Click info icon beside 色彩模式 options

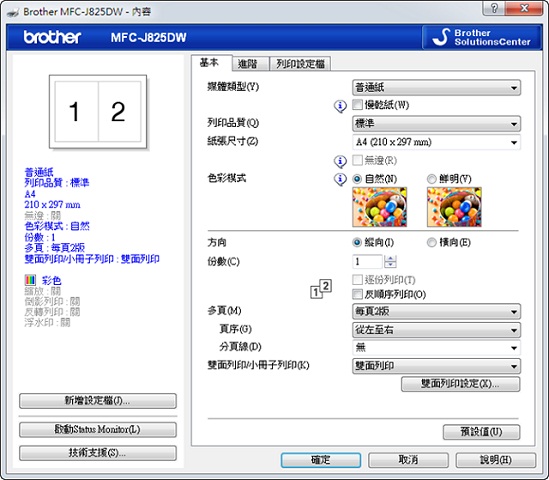[340, 179]
